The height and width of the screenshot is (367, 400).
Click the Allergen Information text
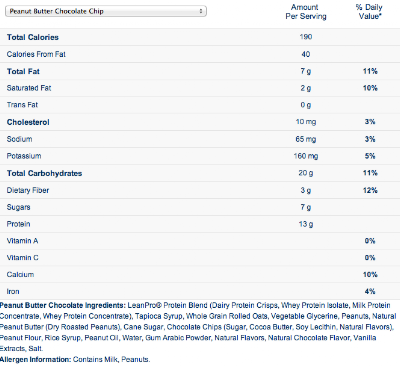click(75, 360)
